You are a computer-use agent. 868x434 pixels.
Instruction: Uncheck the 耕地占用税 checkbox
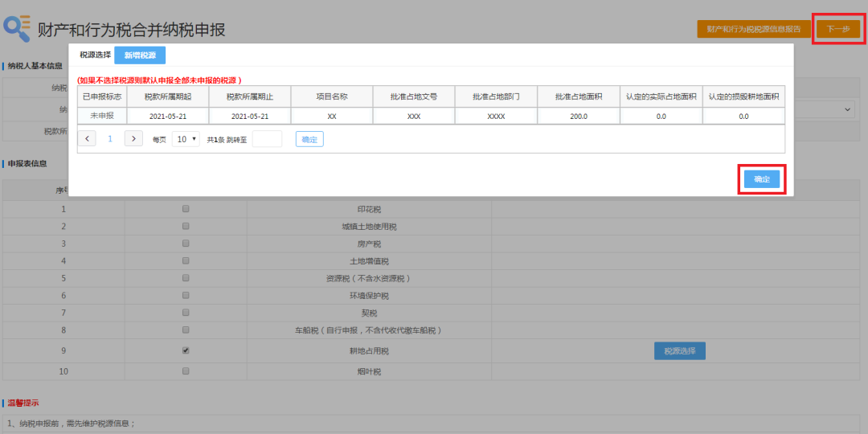(186, 350)
